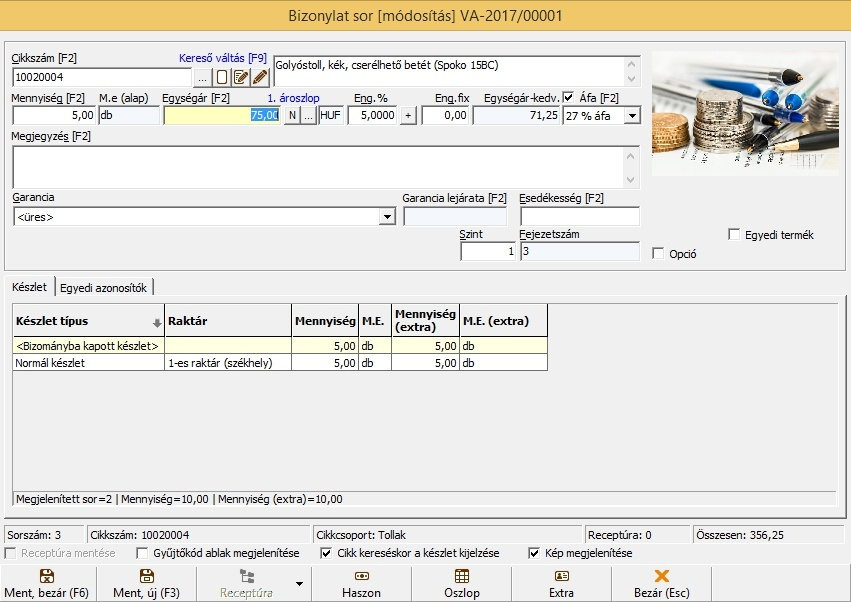Image resolution: width=851 pixels, height=602 pixels.
Task: Enable the Egyedi termék checkbox
Action: tap(735, 235)
